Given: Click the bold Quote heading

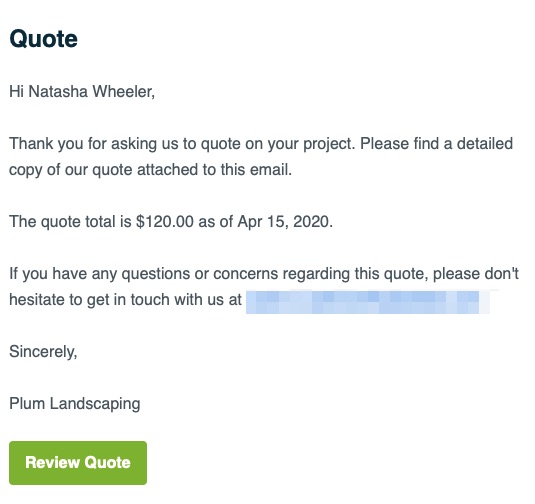Looking at the screenshot, I should pyautogui.click(x=43, y=39).
